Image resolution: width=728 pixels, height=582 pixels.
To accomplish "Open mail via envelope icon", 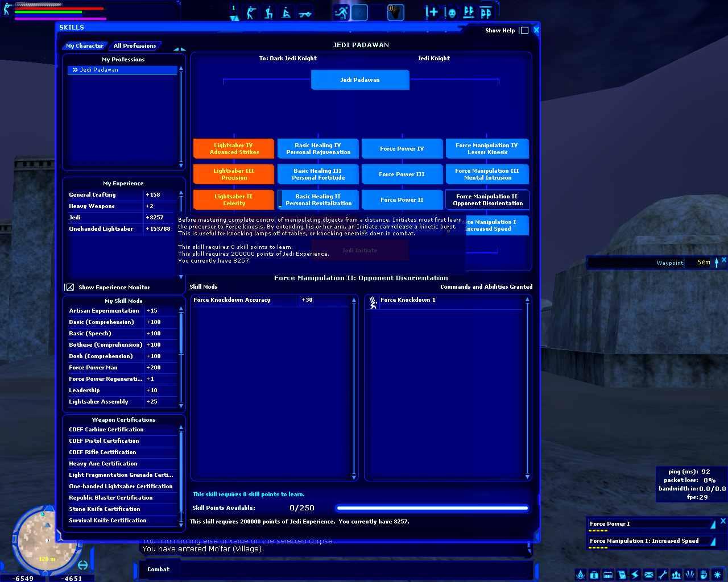I will [x=648, y=575].
